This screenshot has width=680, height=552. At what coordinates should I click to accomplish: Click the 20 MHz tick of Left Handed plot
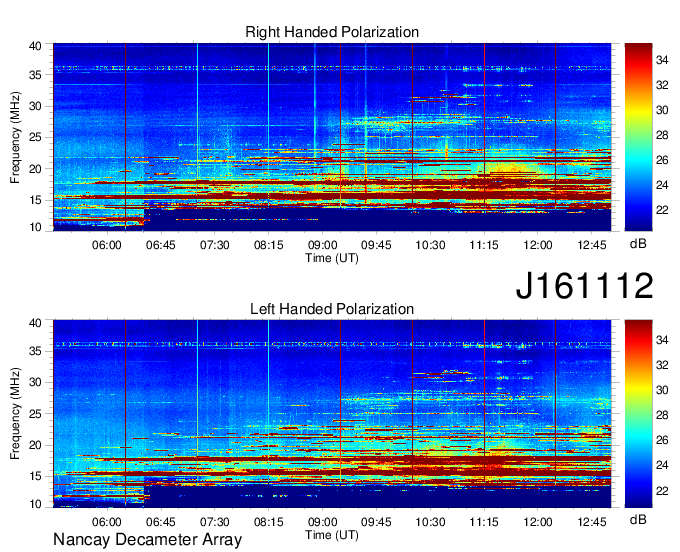point(35,445)
